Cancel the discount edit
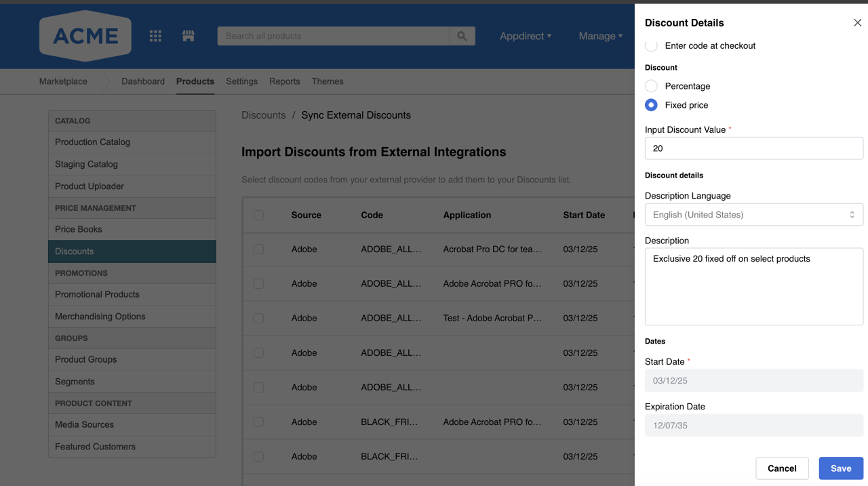The image size is (868, 486). coord(781,468)
